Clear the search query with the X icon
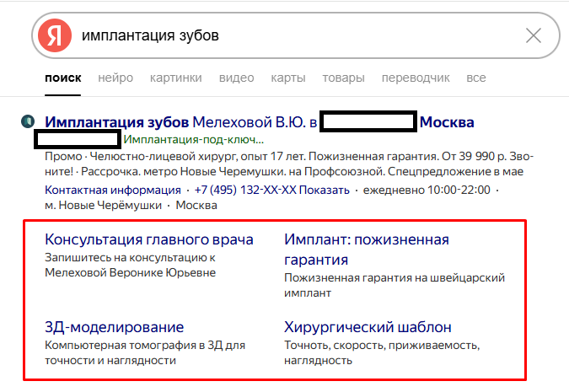 534,35
